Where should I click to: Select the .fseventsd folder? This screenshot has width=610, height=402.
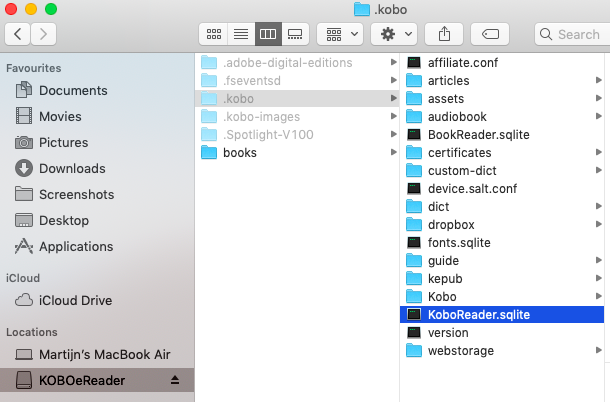tap(296, 81)
